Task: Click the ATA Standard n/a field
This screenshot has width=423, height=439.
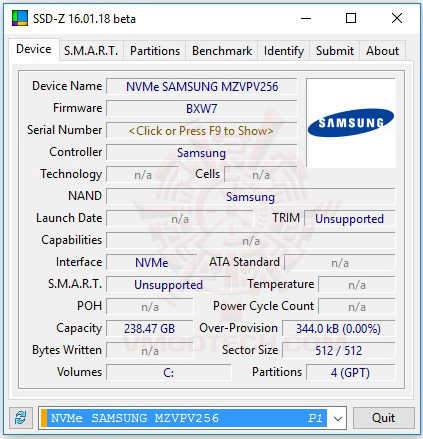Action: pyautogui.click(x=340, y=263)
